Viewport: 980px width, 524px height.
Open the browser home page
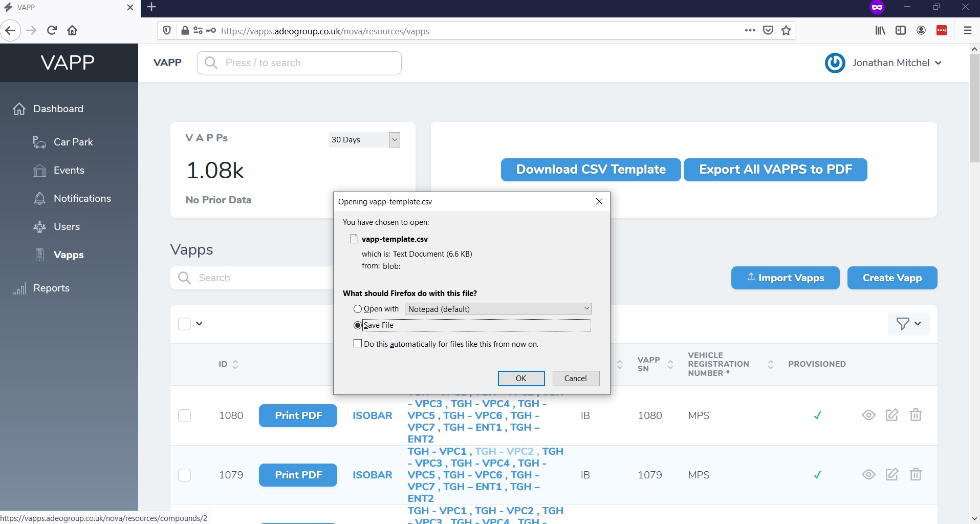pos(72,30)
